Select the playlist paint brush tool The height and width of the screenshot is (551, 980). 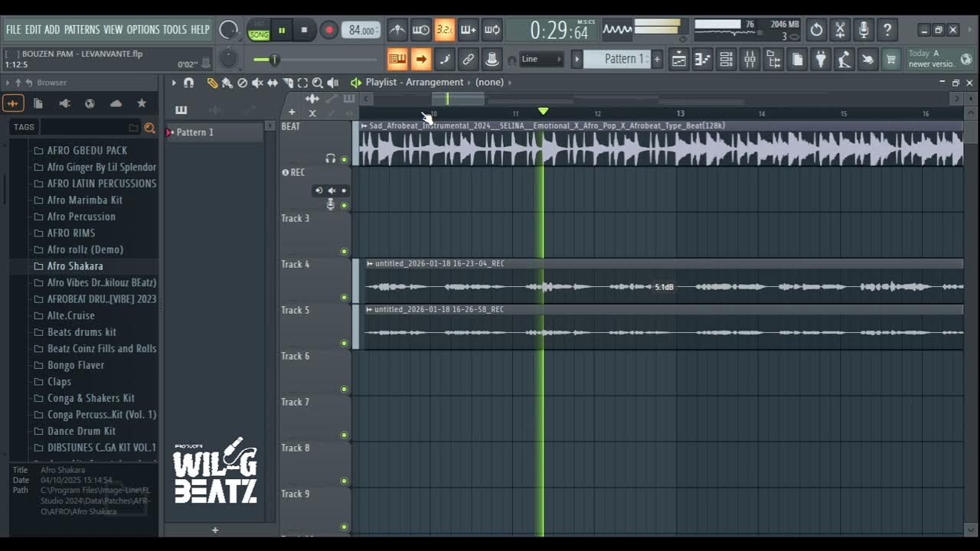[x=227, y=83]
